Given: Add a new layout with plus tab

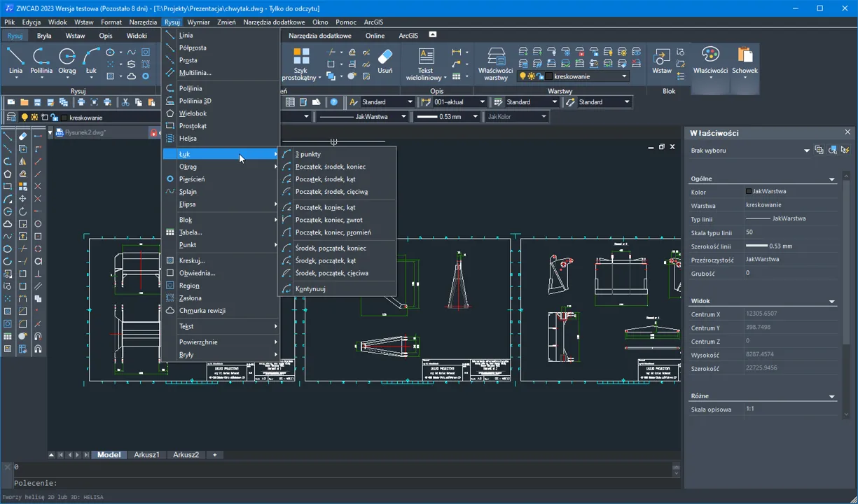Looking at the screenshot, I should click(215, 455).
